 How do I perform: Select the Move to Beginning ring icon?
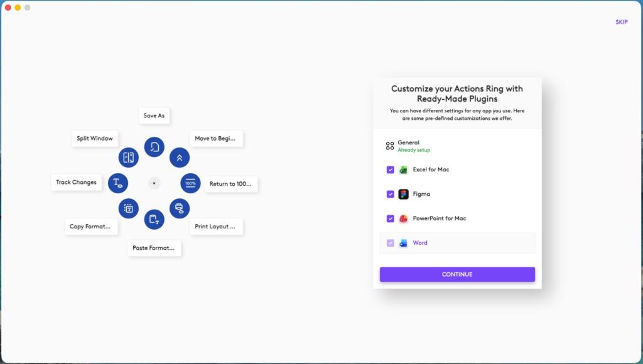180,157
